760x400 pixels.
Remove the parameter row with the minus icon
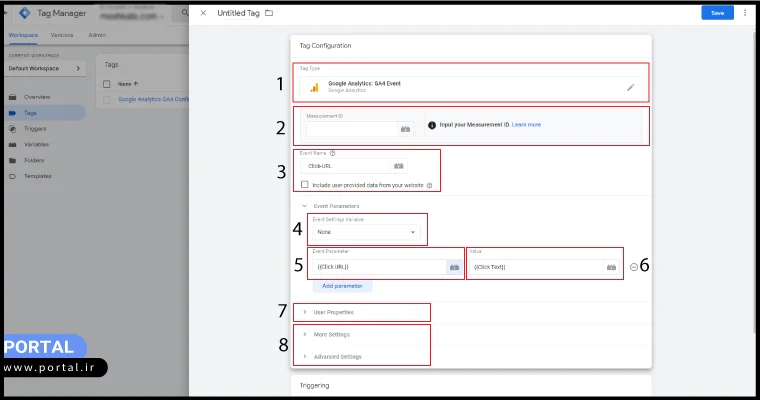tap(634, 267)
